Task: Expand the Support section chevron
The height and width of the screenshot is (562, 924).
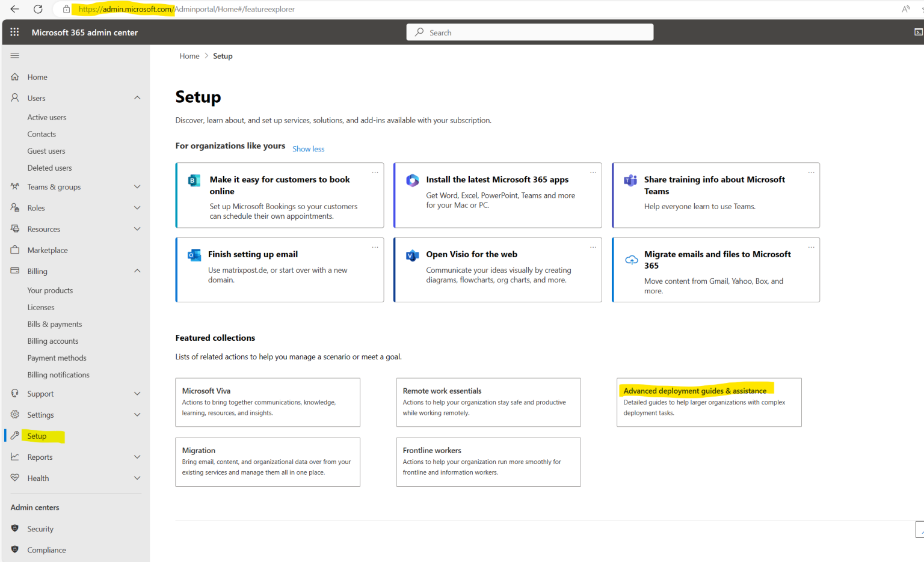Action: click(x=137, y=394)
